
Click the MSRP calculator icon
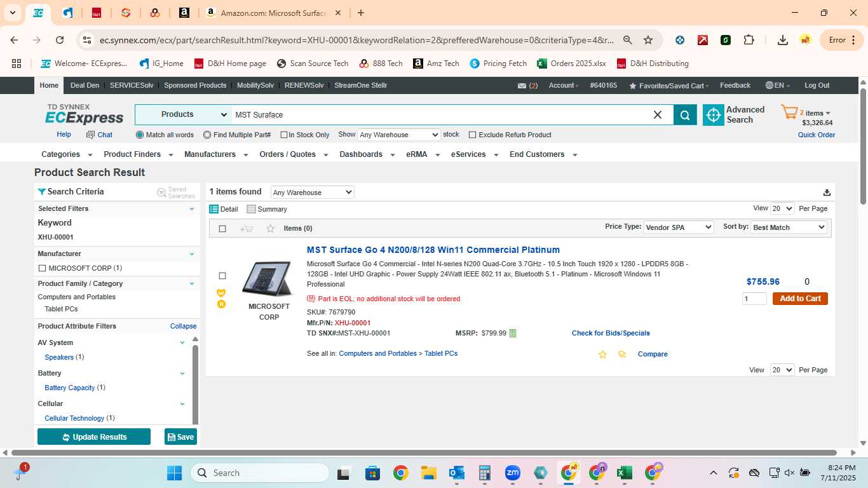click(513, 334)
